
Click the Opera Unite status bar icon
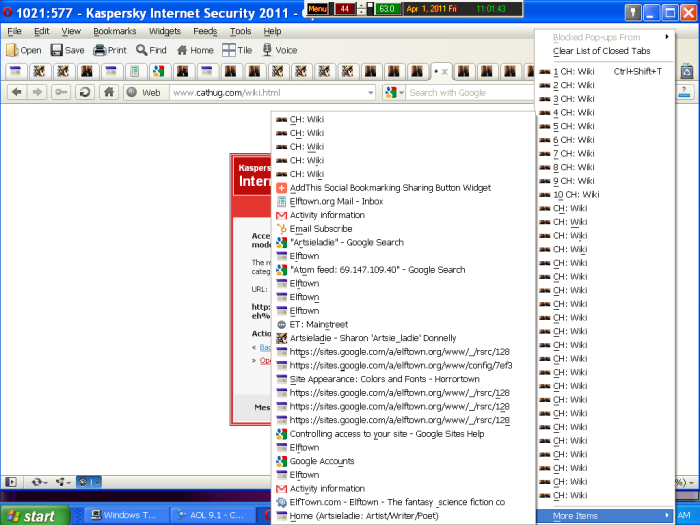[x=63, y=482]
